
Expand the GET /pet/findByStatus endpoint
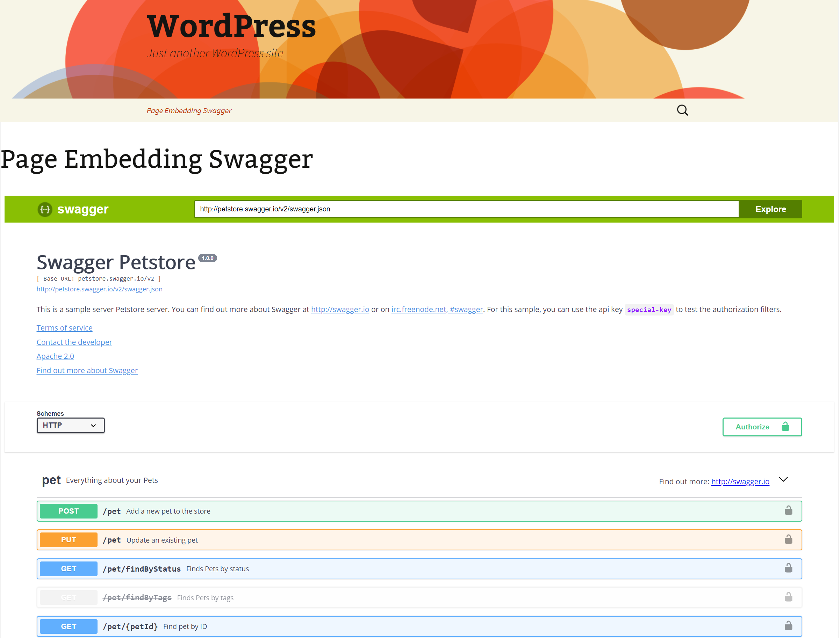pos(419,568)
